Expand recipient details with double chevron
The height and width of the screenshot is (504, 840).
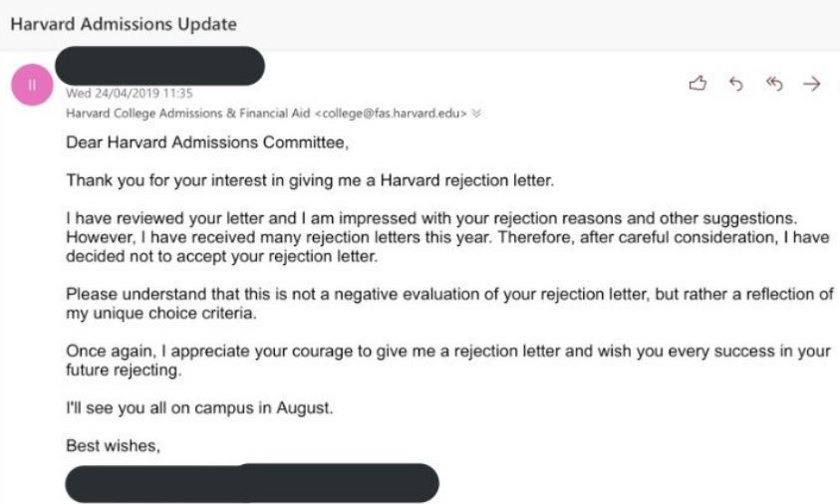476,114
